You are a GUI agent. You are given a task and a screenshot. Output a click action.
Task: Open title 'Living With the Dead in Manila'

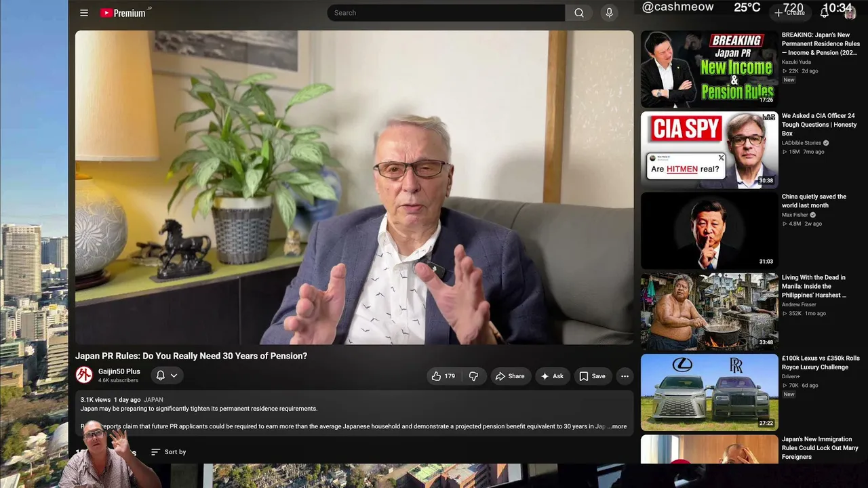pyautogui.click(x=814, y=287)
